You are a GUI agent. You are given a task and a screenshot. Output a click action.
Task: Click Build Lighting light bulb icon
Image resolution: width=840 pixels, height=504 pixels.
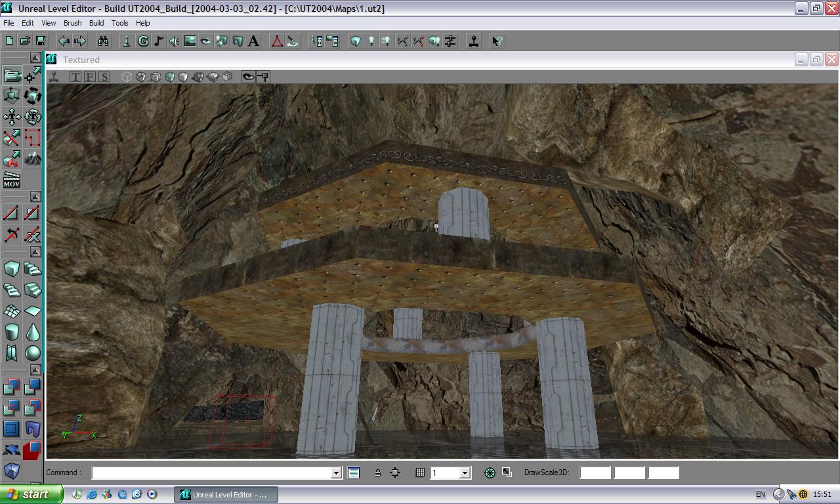pos(371,41)
